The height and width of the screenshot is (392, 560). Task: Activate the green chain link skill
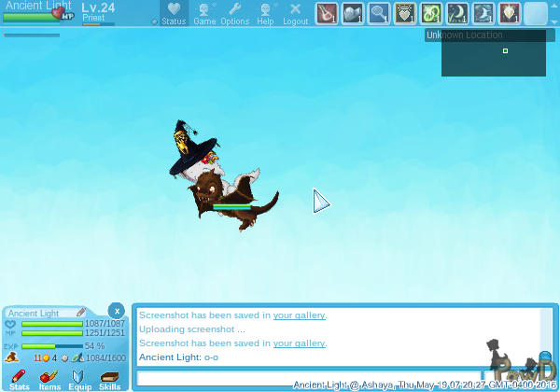point(431,13)
